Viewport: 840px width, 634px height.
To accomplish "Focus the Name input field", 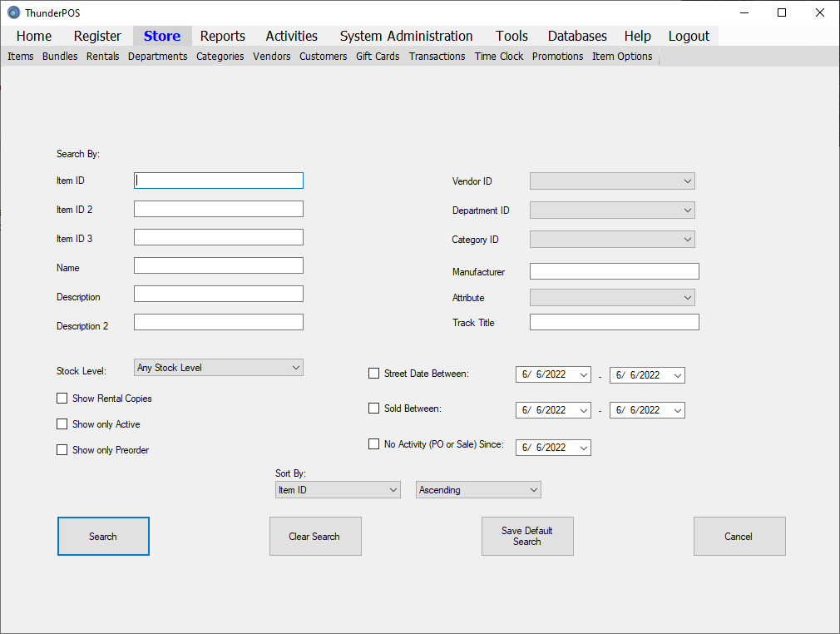I will pyautogui.click(x=219, y=265).
